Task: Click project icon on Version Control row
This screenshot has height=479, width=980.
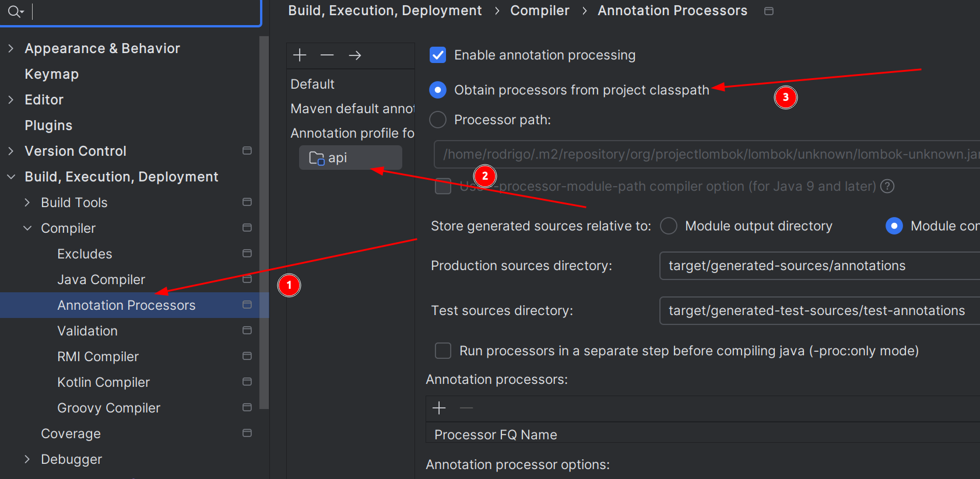Action: 247,151
